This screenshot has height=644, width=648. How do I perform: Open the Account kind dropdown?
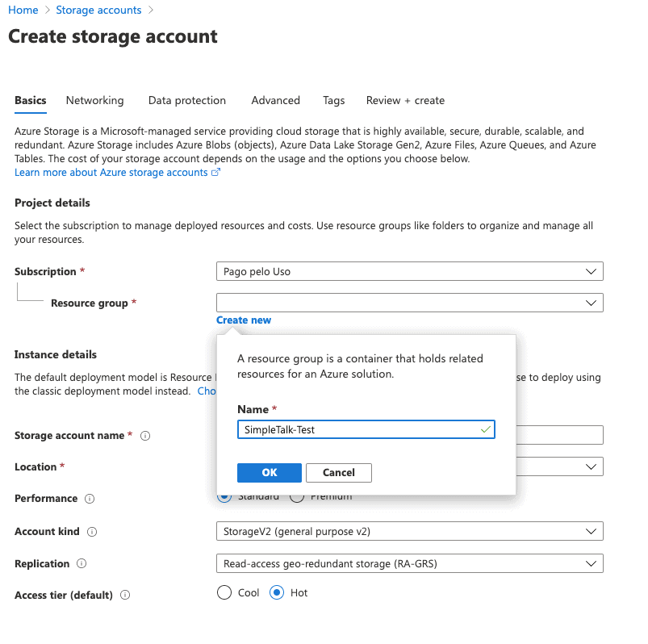tap(409, 532)
